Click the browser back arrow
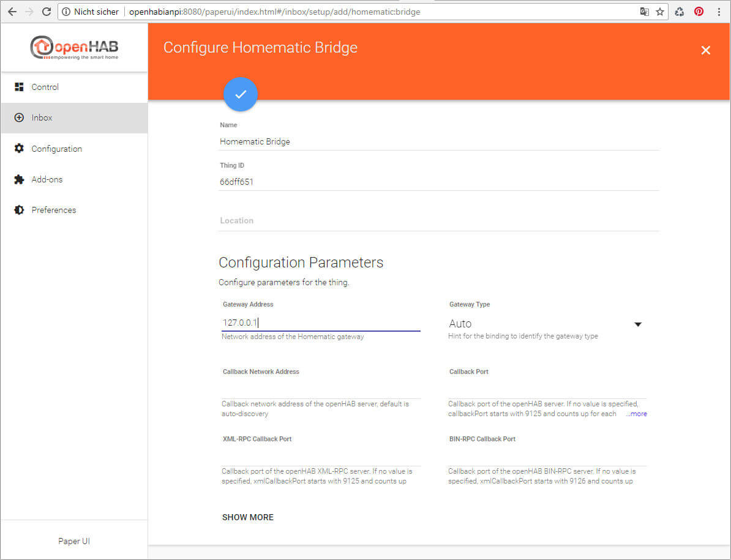 tap(12, 12)
